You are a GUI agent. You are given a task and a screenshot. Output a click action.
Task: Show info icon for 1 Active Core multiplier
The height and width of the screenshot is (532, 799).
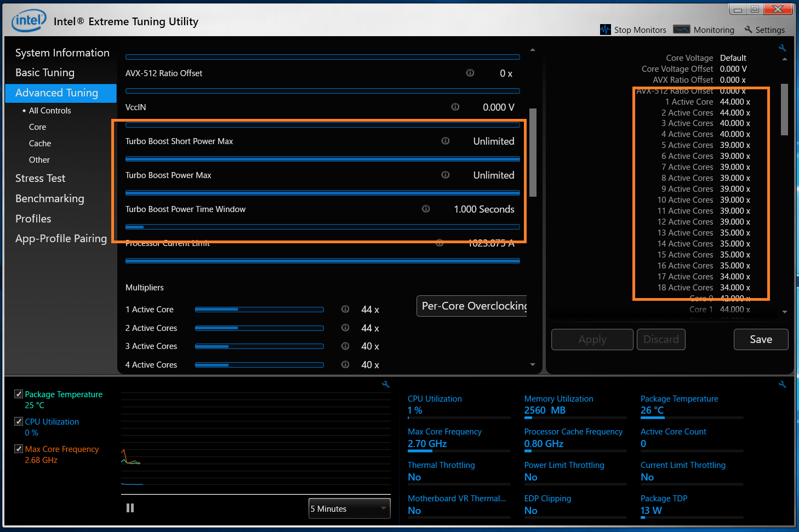click(x=345, y=309)
